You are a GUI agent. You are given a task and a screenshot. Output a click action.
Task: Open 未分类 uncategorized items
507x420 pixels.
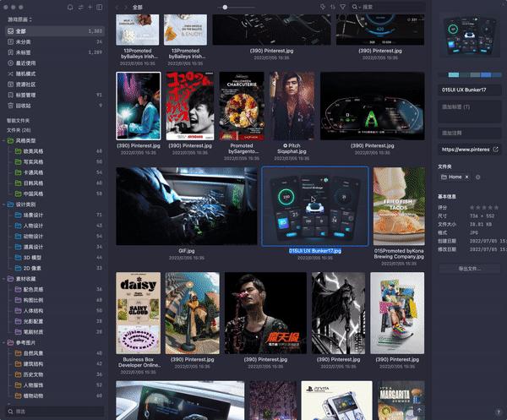55,41
